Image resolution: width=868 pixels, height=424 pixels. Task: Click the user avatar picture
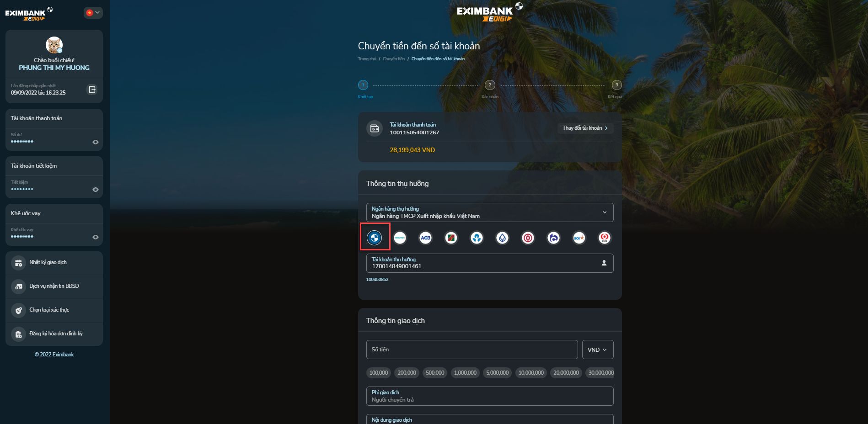tap(54, 45)
